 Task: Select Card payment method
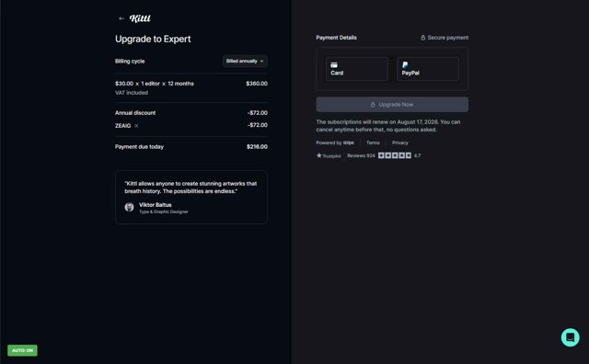coord(357,69)
